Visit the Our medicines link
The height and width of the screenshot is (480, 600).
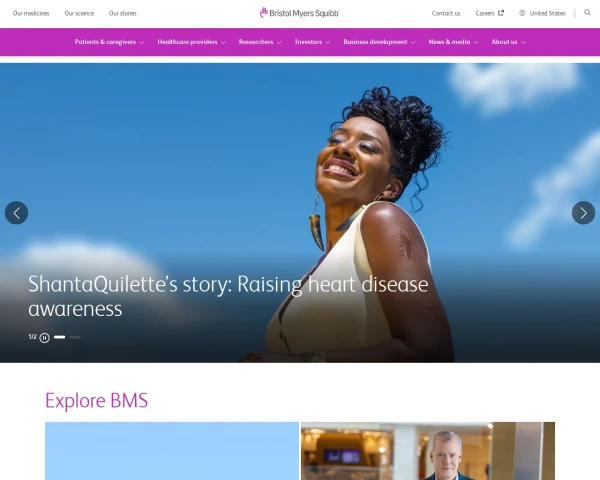[31, 13]
